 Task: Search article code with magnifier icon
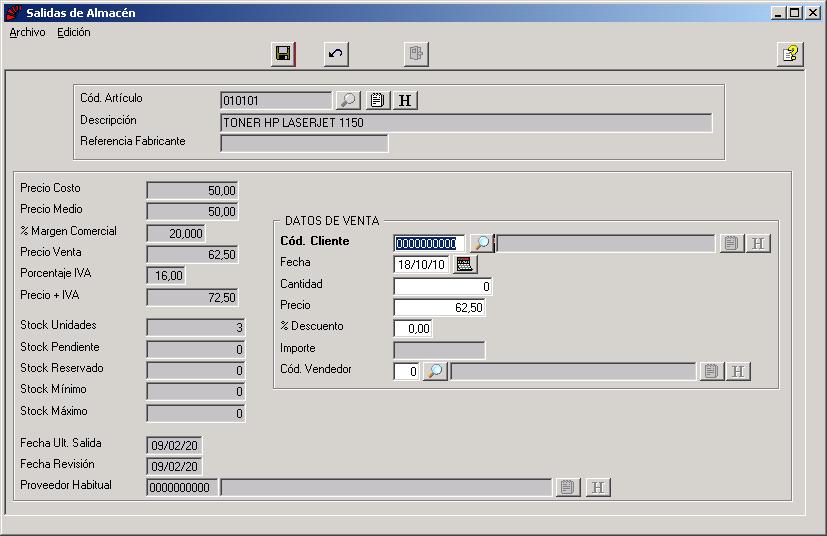tap(348, 100)
